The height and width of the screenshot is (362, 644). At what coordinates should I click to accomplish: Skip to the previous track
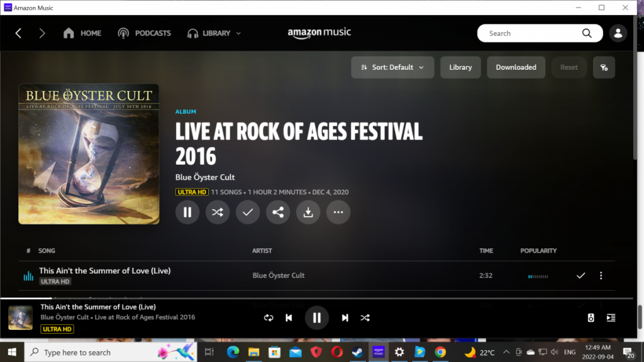(x=289, y=317)
